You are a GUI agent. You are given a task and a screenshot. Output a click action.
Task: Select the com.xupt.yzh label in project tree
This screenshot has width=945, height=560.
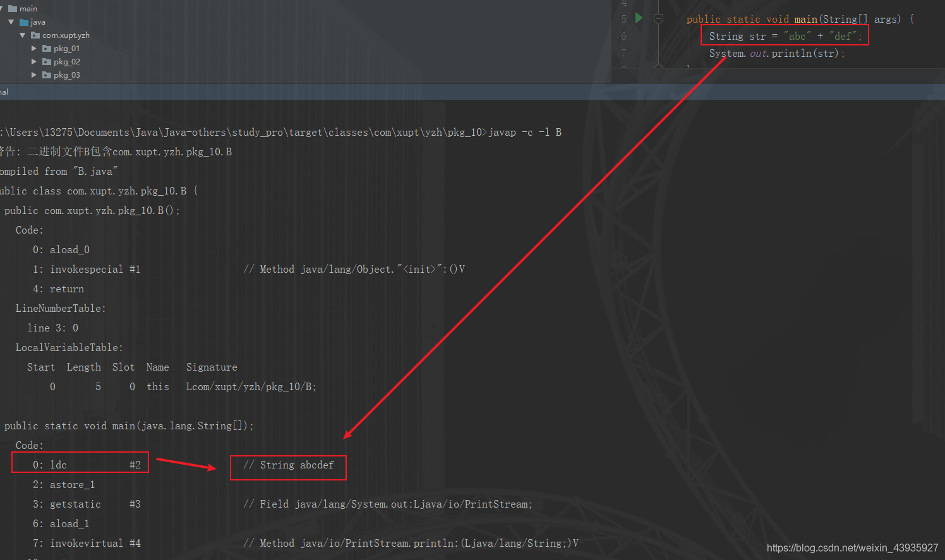pos(66,35)
